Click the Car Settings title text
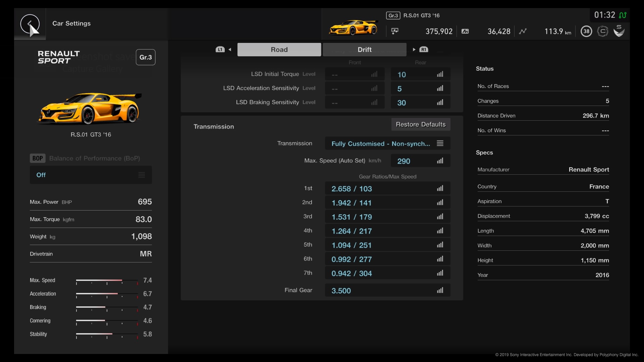The height and width of the screenshot is (362, 644). click(71, 23)
